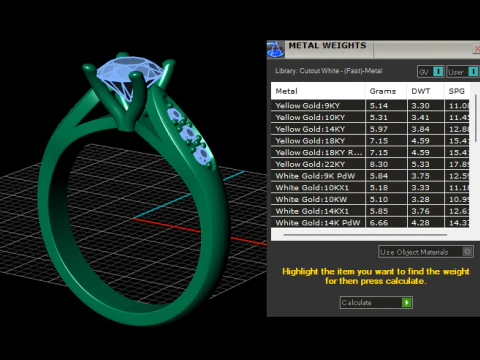
Task: Select the White Gold:10KW row
Action: click(x=370, y=199)
